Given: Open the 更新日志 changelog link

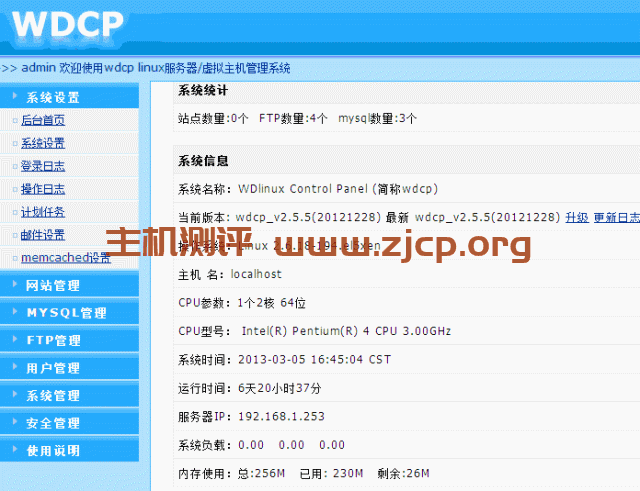Looking at the screenshot, I should point(617,217).
